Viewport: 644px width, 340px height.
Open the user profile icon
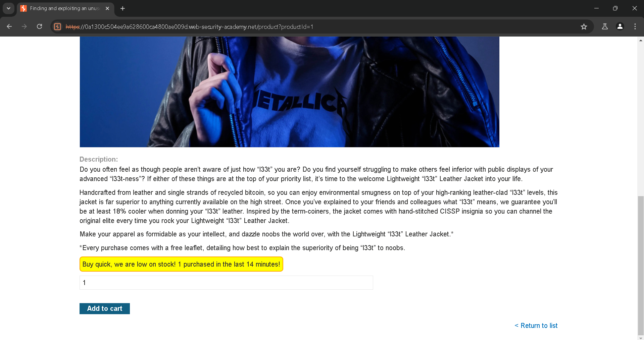coord(620,26)
